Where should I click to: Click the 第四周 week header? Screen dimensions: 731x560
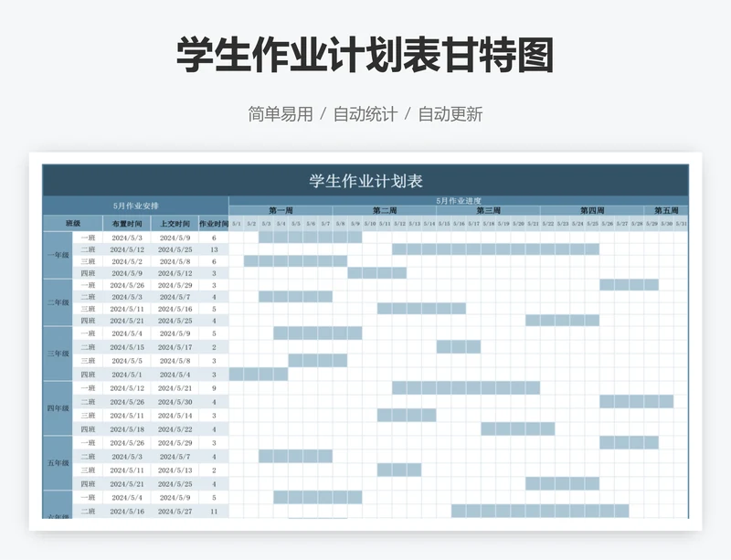[x=592, y=210]
